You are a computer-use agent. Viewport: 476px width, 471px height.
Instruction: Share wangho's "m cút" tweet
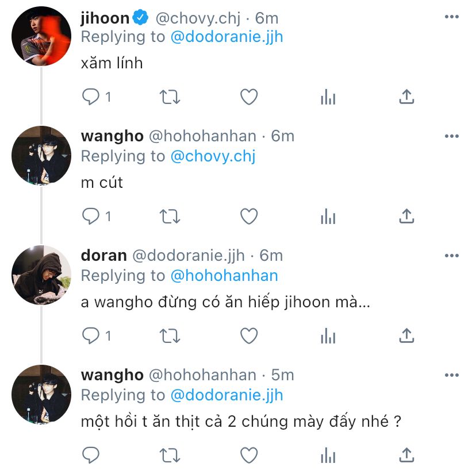click(407, 216)
